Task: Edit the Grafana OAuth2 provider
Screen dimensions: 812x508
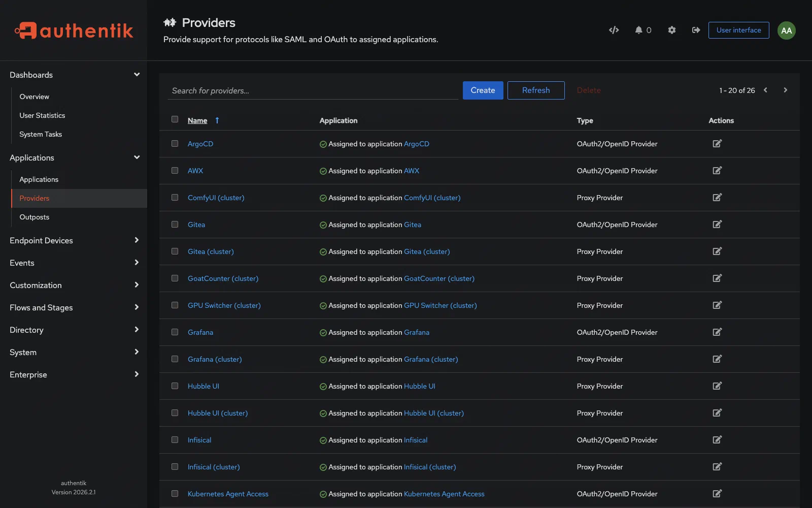Action: tap(717, 332)
